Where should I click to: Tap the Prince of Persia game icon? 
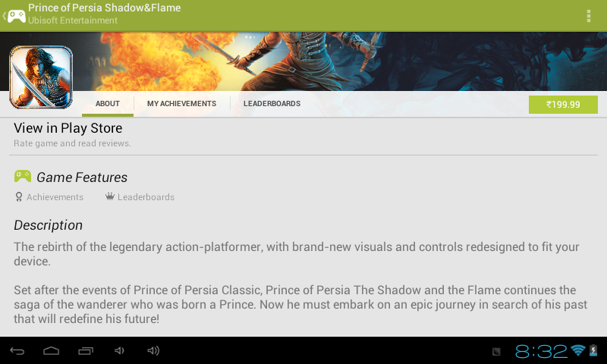[x=41, y=77]
